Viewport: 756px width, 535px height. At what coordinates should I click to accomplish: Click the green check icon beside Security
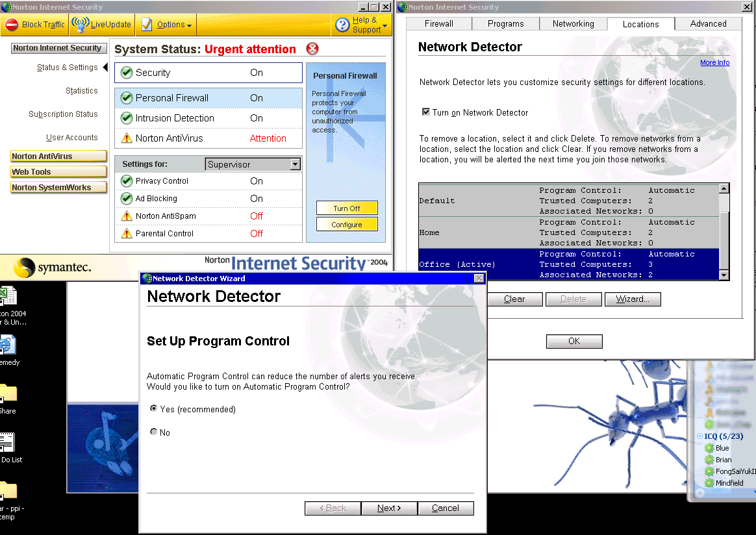pyautogui.click(x=126, y=73)
